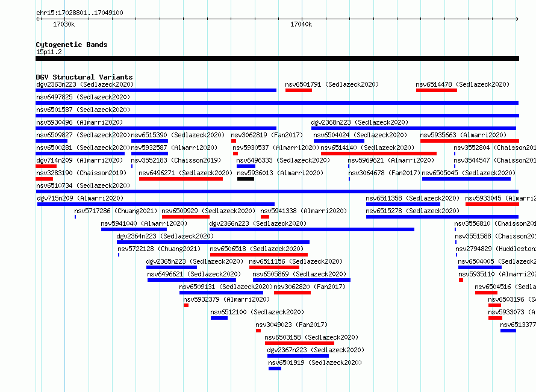Click the nsv5935663 (Almarri2020) label

point(463,135)
